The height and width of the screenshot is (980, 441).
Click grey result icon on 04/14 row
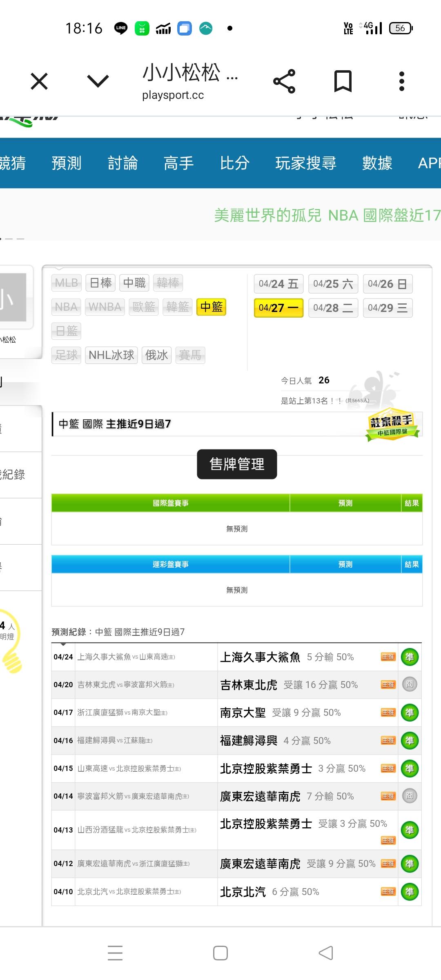(x=410, y=795)
